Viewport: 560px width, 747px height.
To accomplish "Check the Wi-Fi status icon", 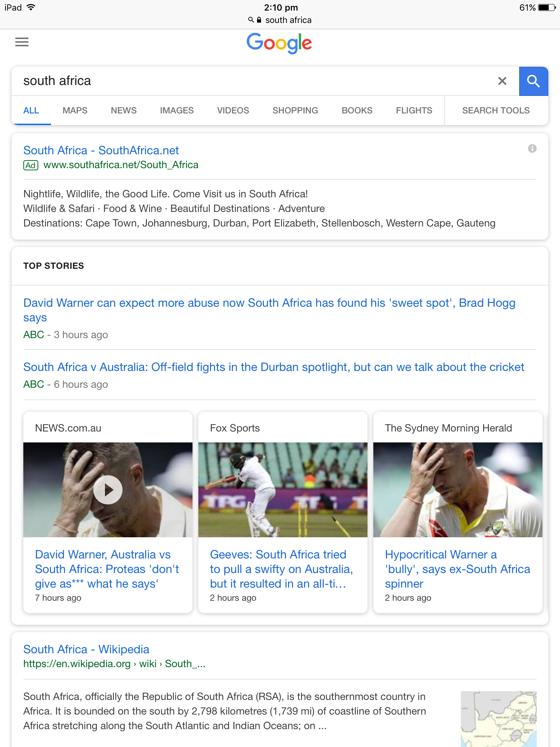I will (31, 7).
